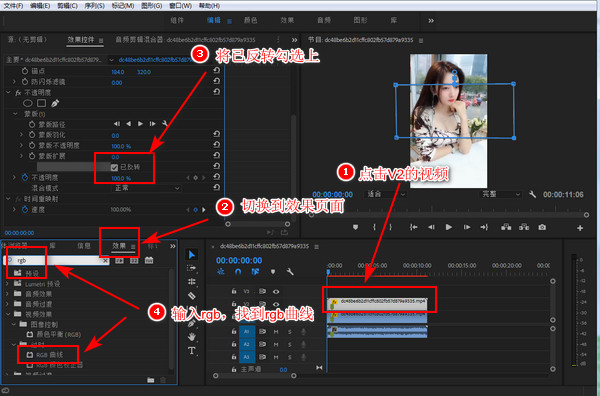Reset the 锚点 parameter

(x=216, y=70)
